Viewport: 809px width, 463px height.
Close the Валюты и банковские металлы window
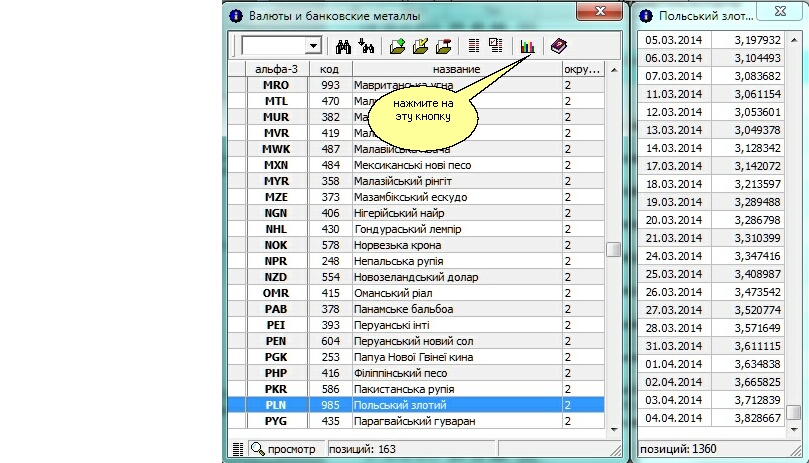point(600,11)
